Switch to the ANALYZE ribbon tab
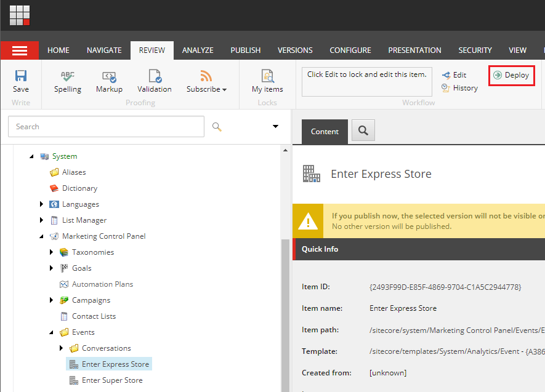Screen dimensions: 545x392 coord(198,50)
